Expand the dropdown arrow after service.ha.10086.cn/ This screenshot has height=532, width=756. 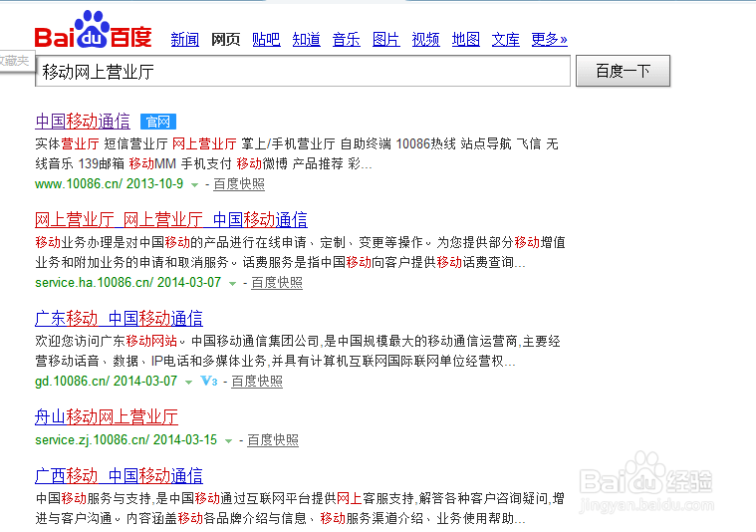point(232,283)
